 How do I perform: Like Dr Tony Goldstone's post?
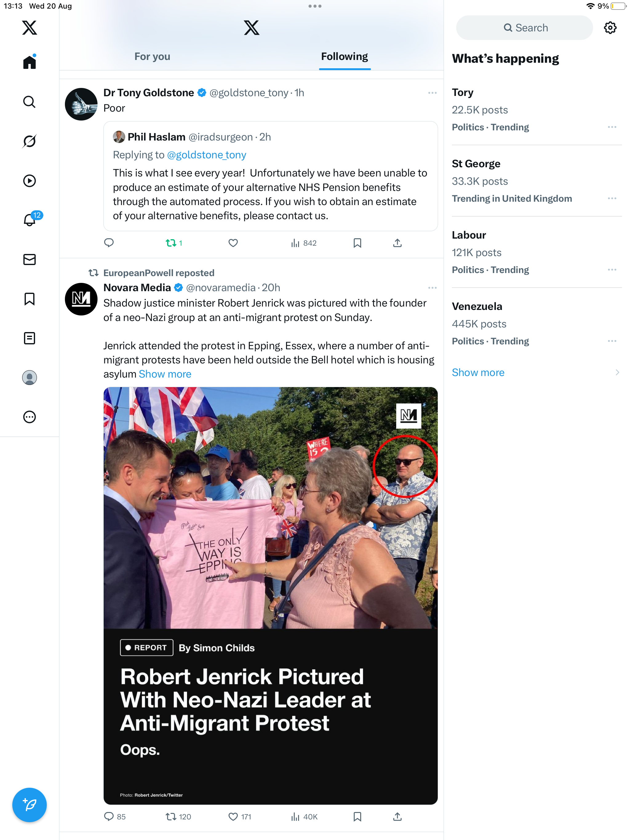[233, 243]
